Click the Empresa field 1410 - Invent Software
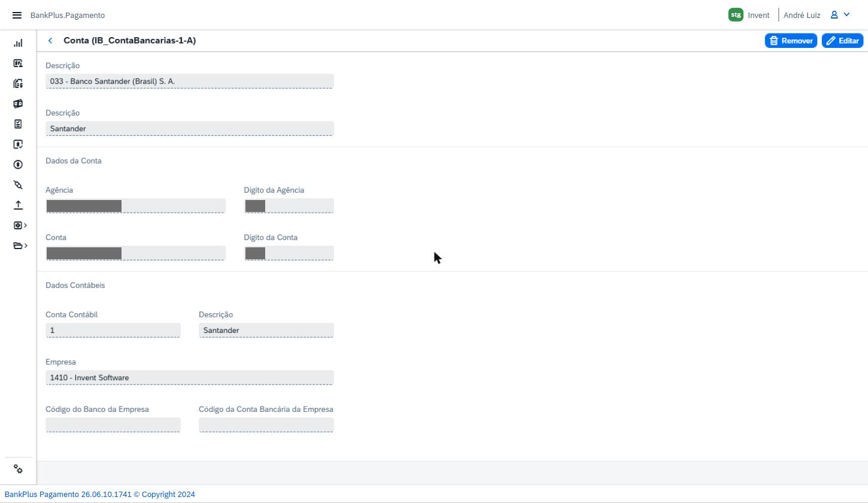Image resolution: width=868 pixels, height=503 pixels. coord(190,378)
